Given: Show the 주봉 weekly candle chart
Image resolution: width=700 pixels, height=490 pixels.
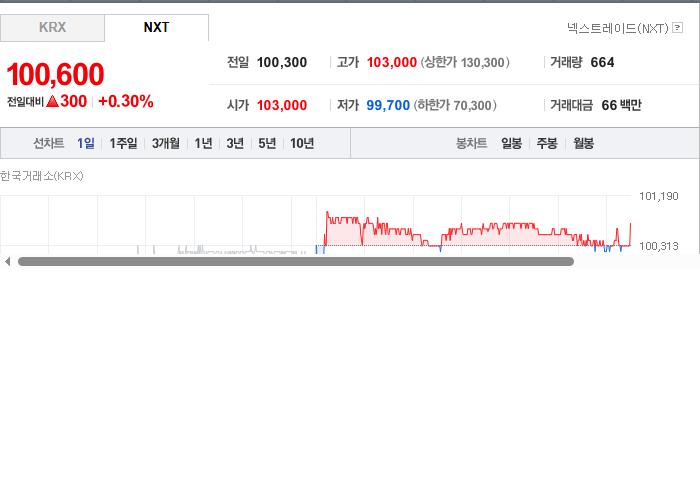Looking at the screenshot, I should 547,143.
